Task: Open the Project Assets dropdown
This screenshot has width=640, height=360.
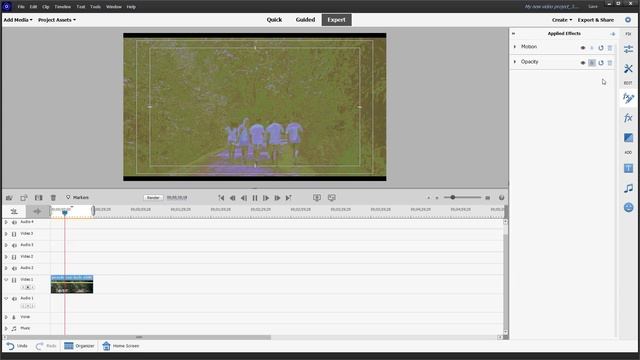Action: point(57,20)
